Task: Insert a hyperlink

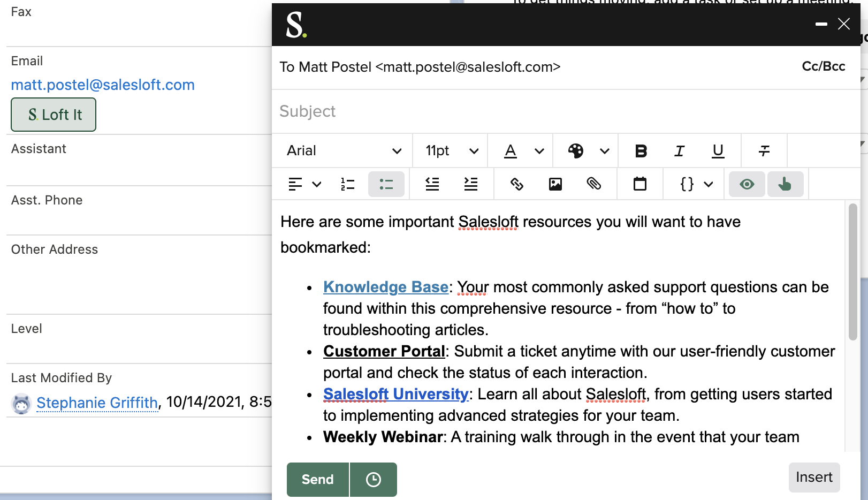Action: point(517,184)
